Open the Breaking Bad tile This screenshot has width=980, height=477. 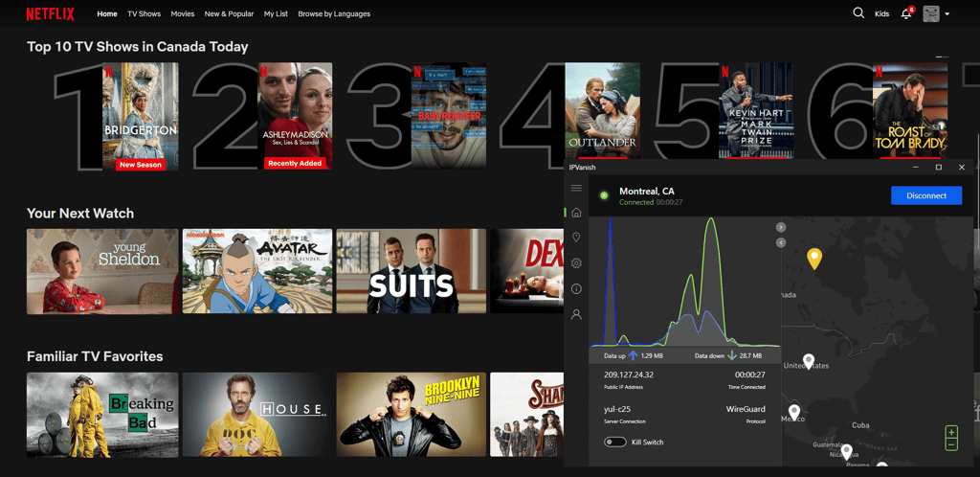[x=102, y=415]
